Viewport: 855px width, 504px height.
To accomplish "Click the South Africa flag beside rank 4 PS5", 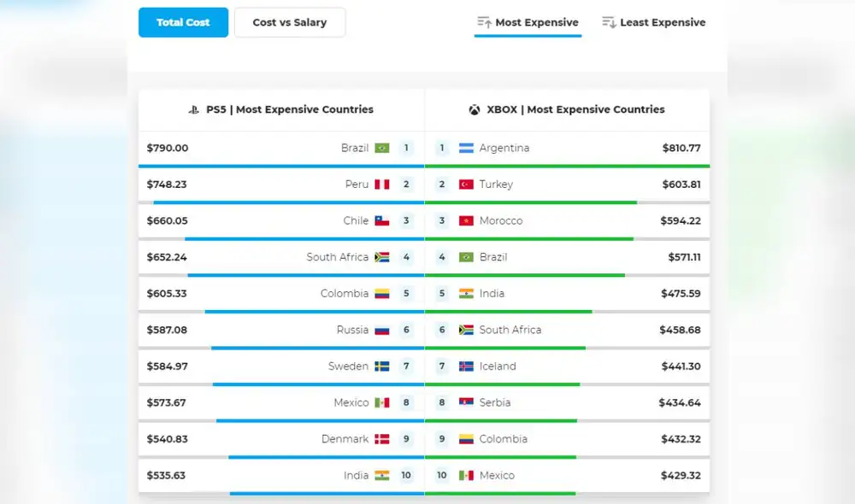I will [x=382, y=256].
